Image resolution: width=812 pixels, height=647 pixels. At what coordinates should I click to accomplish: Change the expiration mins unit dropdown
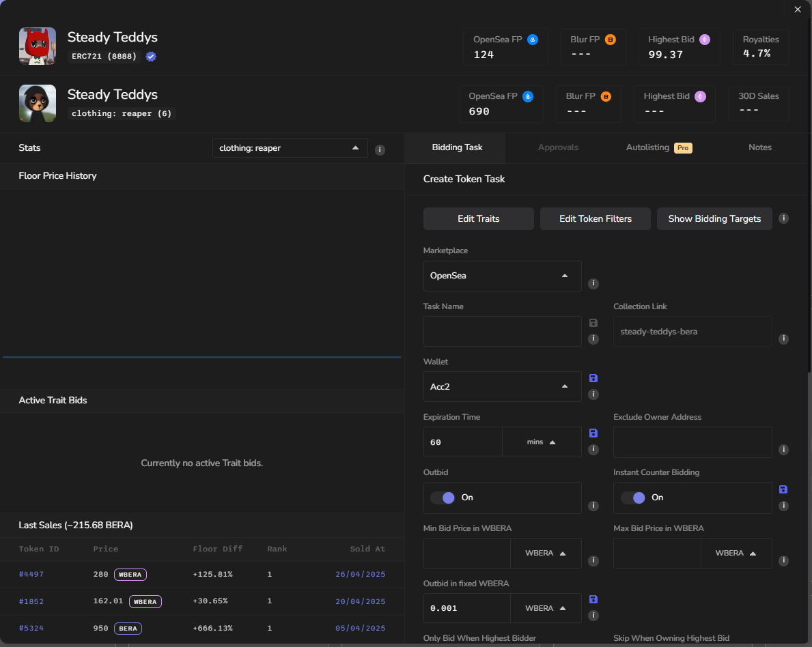click(x=542, y=442)
